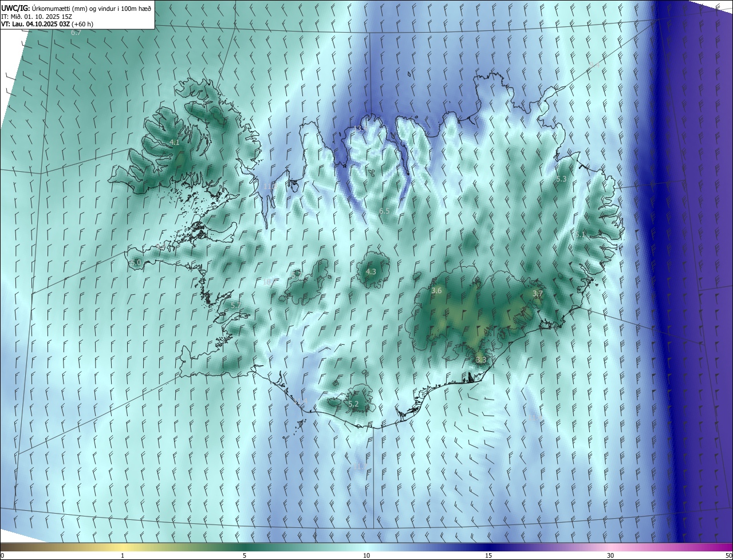733x560 pixels.
Task: Click the 5.1 value label in the Eastfjords
Action: [581, 235]
